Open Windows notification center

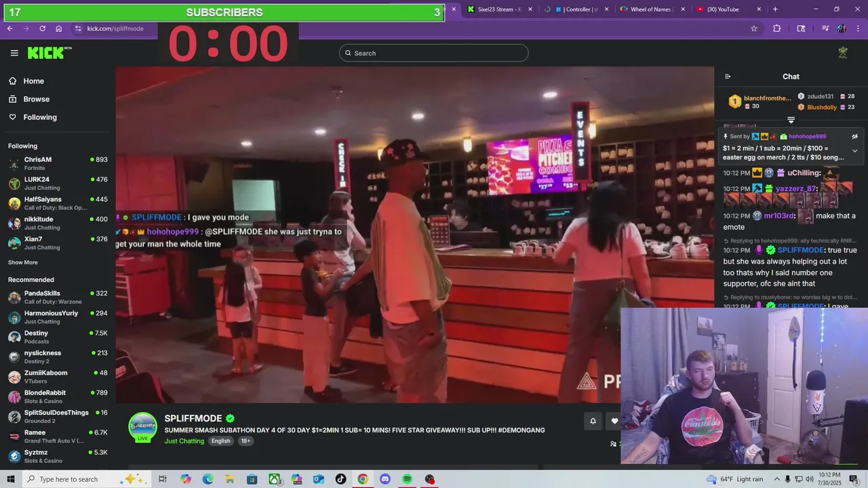tap(852, 479)
